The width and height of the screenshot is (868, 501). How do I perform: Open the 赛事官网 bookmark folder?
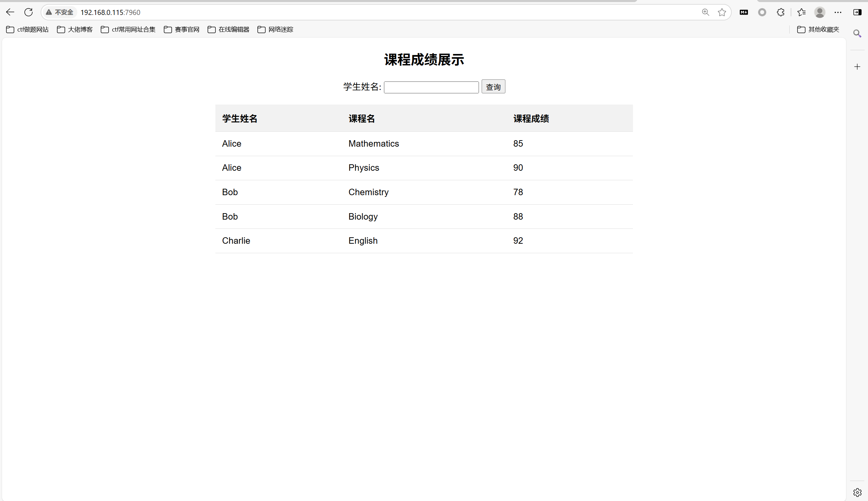(181, 30)
